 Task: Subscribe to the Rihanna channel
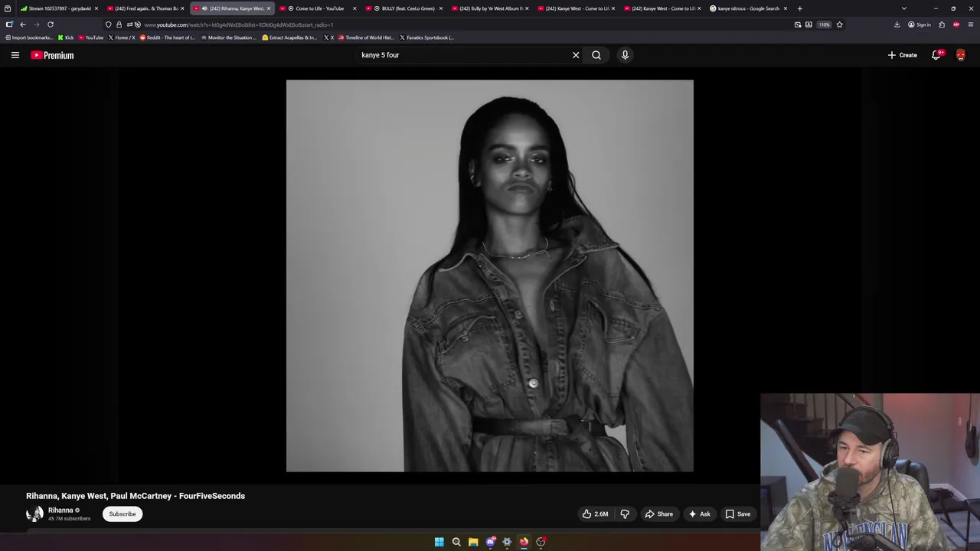(122, 514)
